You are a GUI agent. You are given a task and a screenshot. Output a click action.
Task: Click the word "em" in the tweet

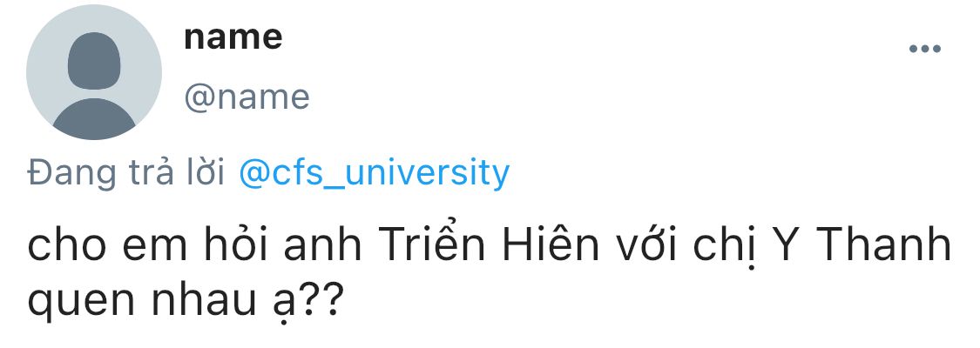point(145,247)
